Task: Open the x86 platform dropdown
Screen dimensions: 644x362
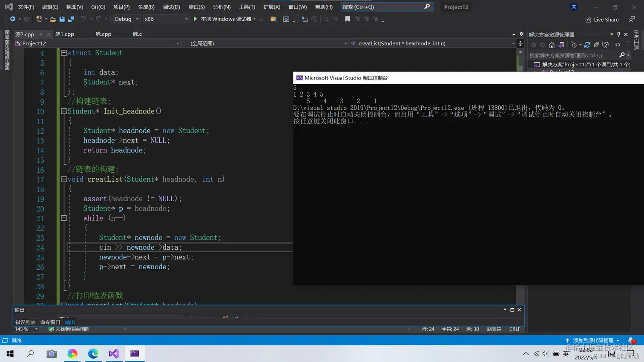Action: (x=166, y=19)
